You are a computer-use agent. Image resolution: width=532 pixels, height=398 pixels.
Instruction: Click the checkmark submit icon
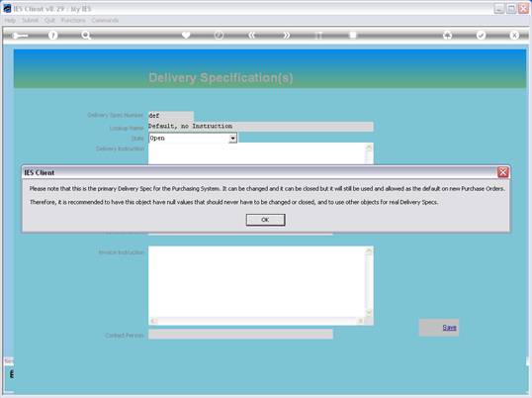pyautogui.click(x=481, y=35)
